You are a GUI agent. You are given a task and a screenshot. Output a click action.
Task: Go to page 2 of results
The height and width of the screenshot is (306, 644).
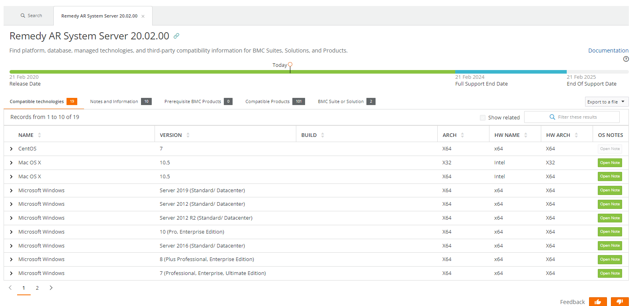coord(37,288)
